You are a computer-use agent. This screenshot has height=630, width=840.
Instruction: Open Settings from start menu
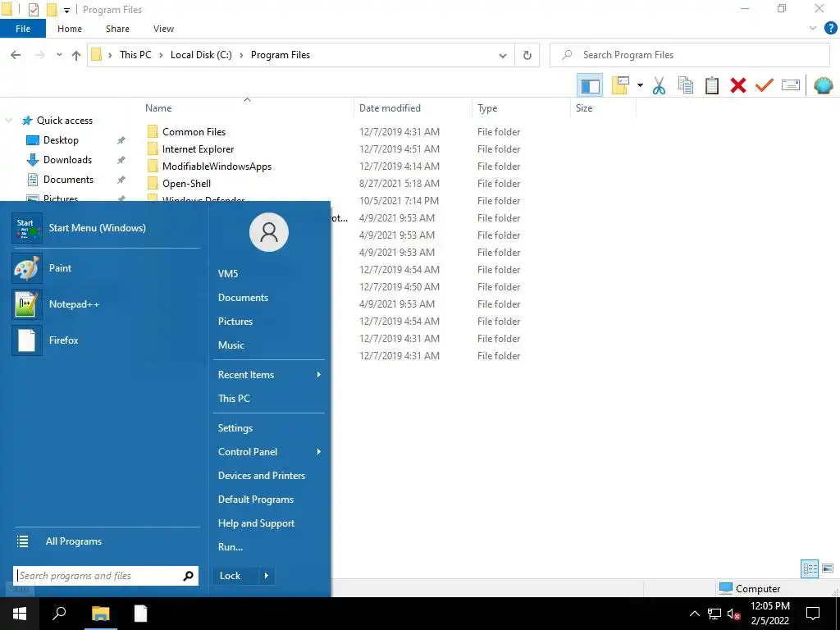click(269, 428)
